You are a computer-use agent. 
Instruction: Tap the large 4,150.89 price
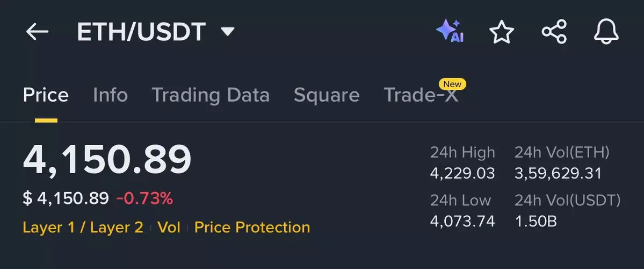(x=107, y=160)
